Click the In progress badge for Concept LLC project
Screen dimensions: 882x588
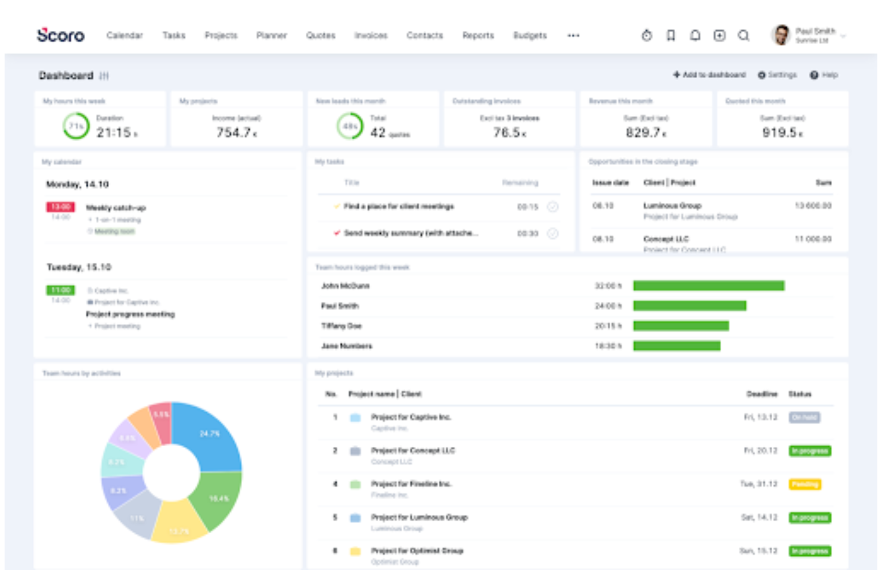pyautogui.click(x=810, y=451)
